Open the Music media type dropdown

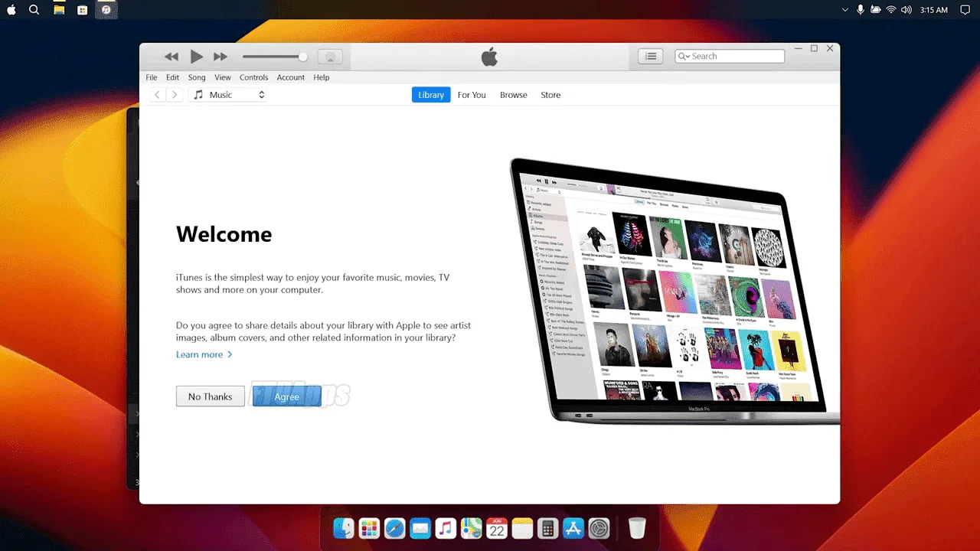point(227,95)
